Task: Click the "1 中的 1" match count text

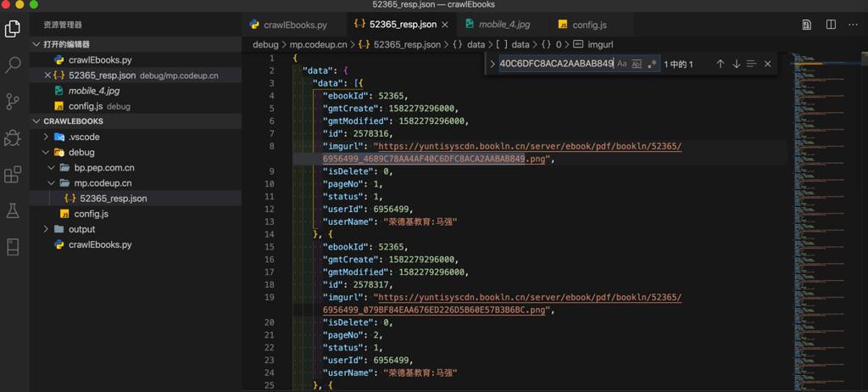Action: 679,64
